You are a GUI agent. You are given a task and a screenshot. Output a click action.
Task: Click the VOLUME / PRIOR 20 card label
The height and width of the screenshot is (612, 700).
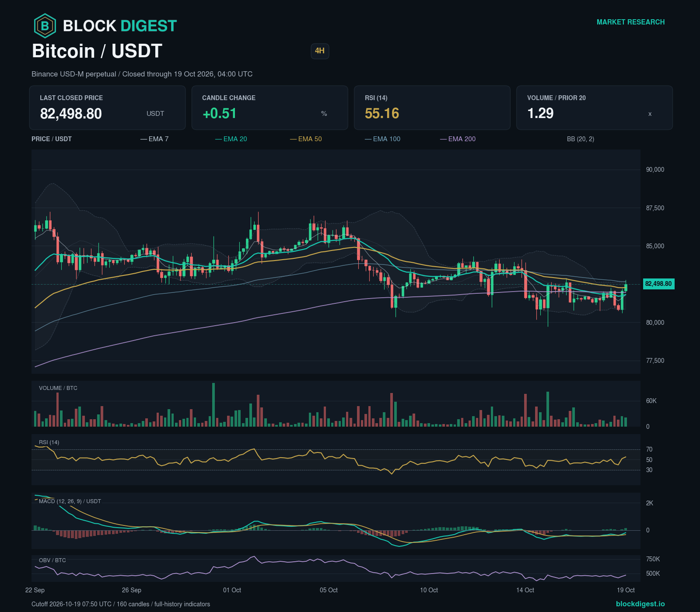556,98
